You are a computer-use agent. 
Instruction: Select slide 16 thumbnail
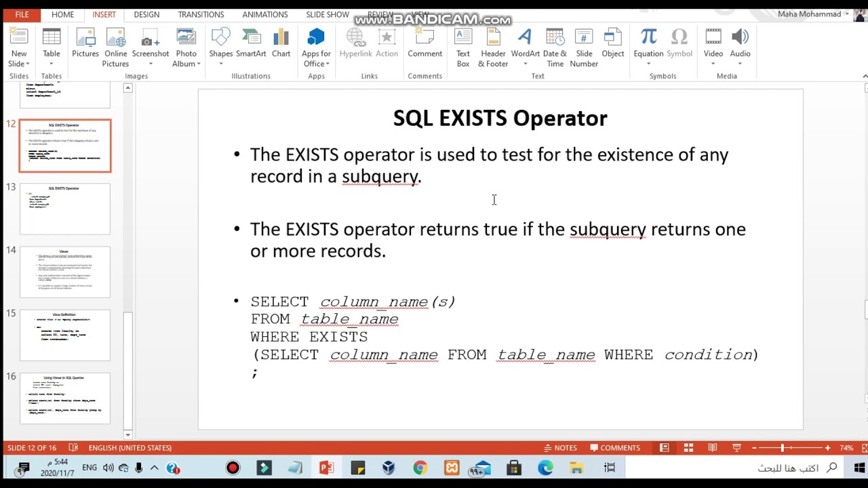[x=65, y=398]
